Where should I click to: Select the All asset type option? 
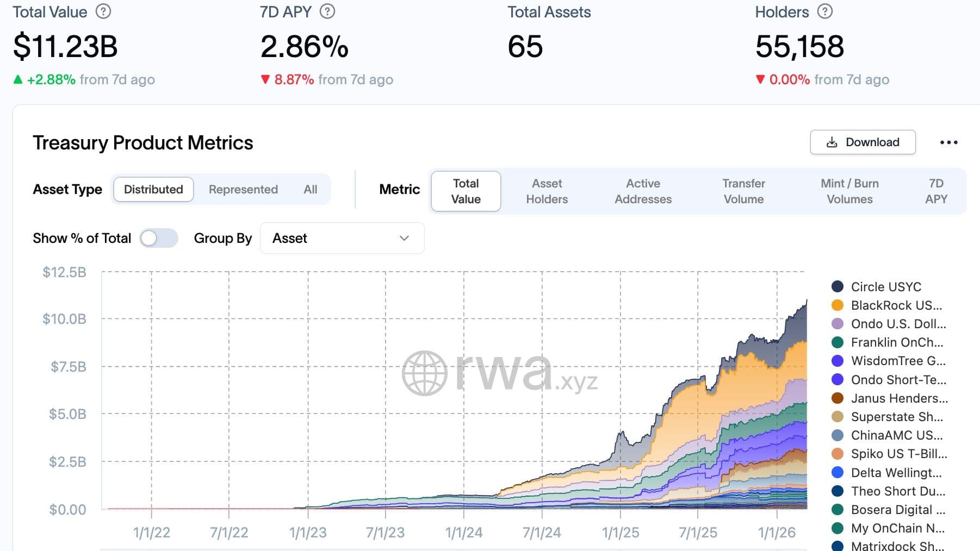[310, 189]
